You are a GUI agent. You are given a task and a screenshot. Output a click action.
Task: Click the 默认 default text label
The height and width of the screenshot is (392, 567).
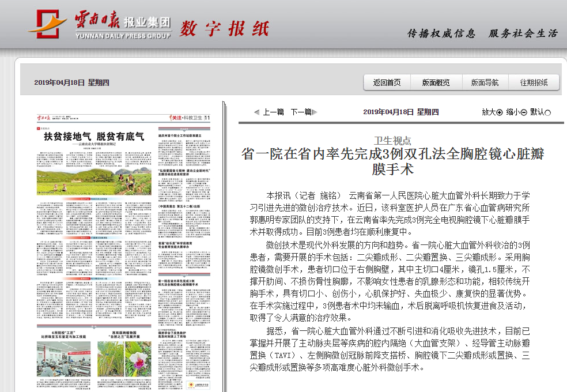click(x=537, y=112)
